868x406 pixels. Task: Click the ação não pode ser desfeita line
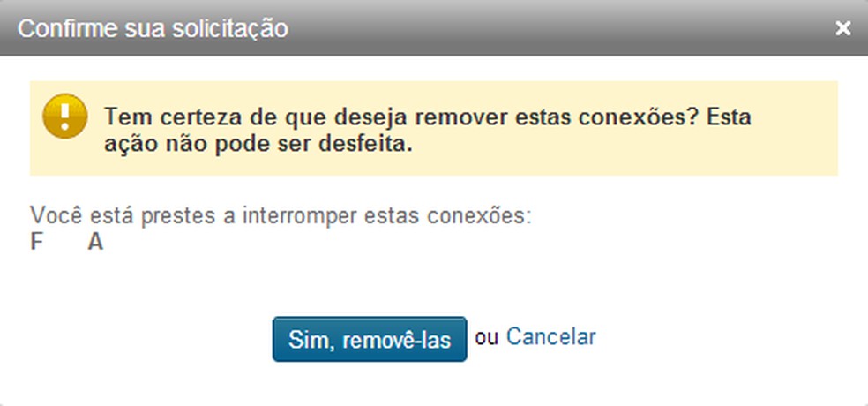(x=258, y=144)
